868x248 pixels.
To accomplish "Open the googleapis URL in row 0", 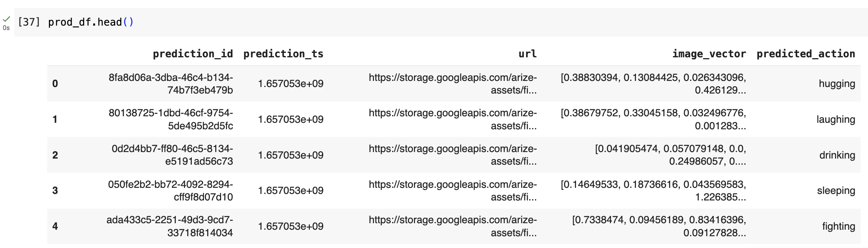I will click(453, 84).
